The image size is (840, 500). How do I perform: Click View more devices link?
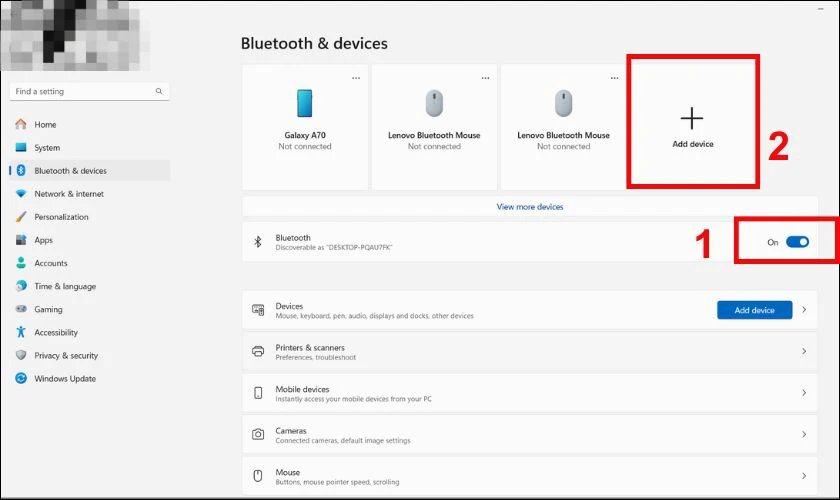(530, 206)
